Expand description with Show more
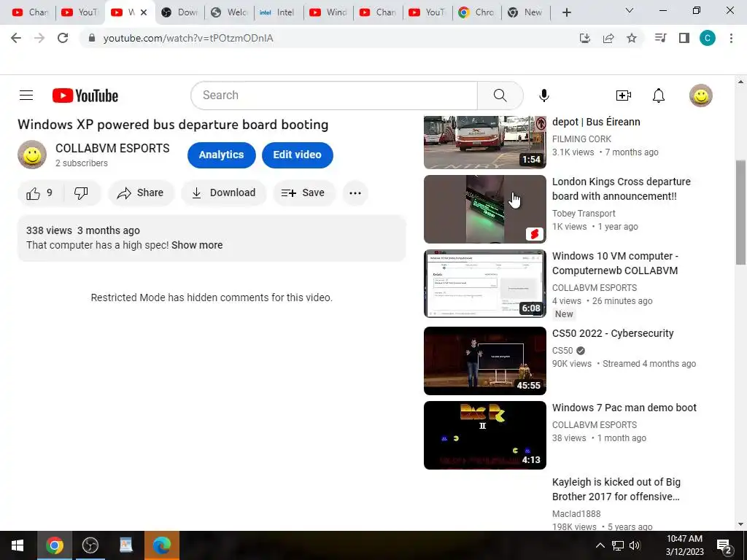This screenshot has width=747, height=560. 197,245
